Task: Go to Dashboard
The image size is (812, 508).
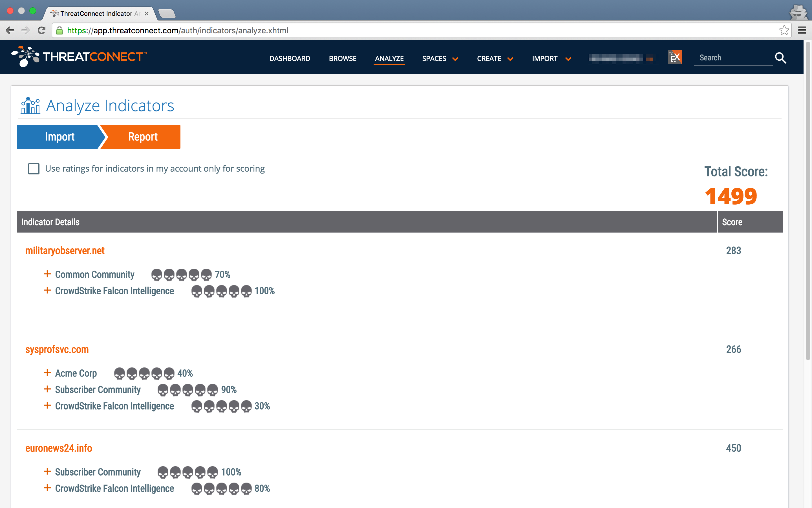Action: [x=290, y=58]
